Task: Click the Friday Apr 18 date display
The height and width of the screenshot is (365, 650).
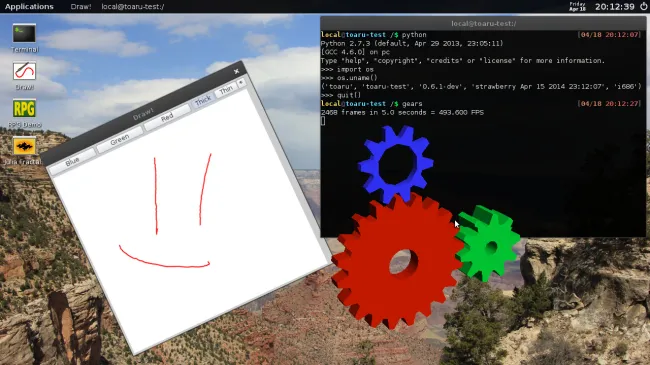Action: pos(577,6)
